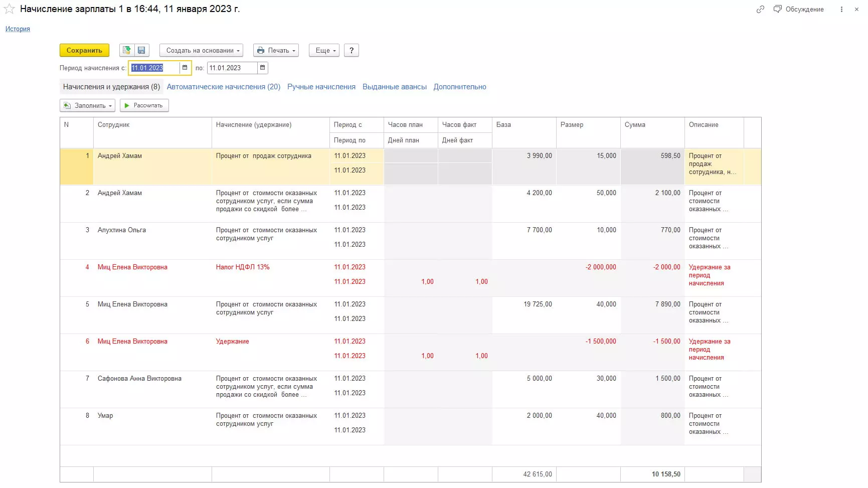Select Процент от продаж сотрудника cell
The image size is (868, 488).
point(271,167)
